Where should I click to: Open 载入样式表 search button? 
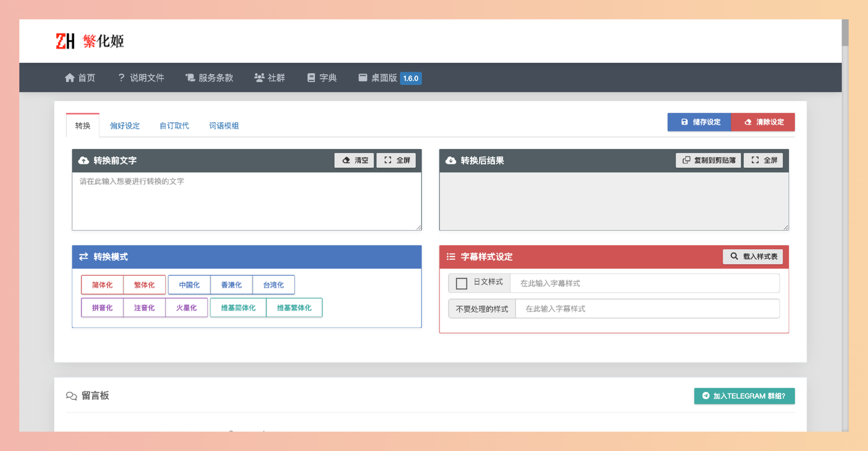[753, 256]
